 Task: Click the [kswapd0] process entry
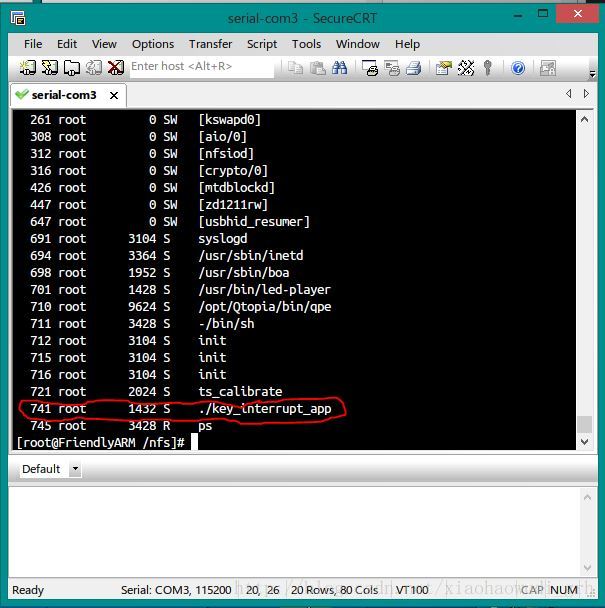click(x=230, y=119)
